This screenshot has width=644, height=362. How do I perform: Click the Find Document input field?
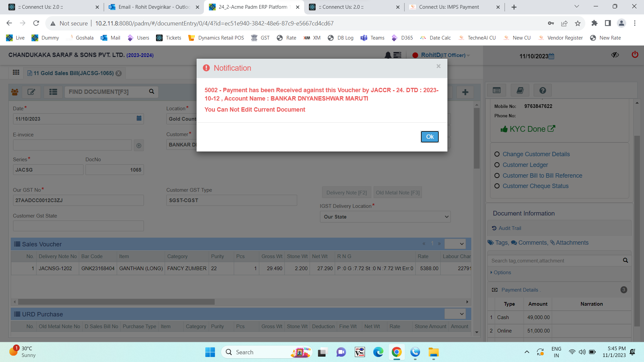[x=106, y=92]
